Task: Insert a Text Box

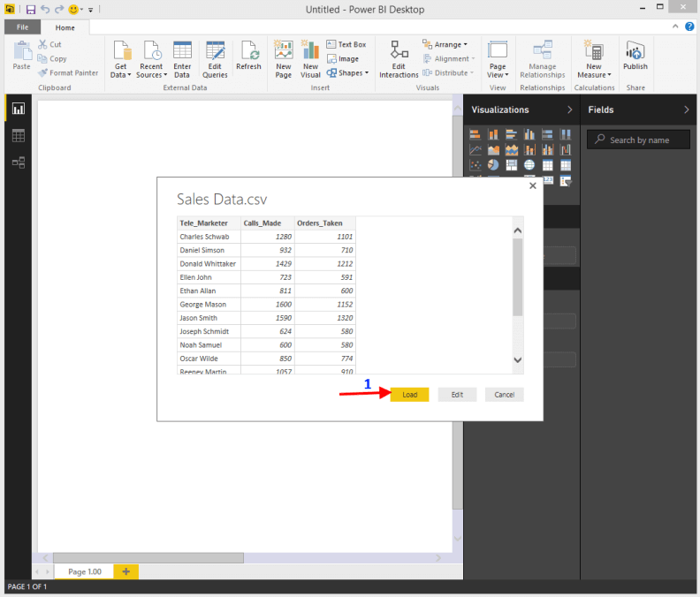Action: pos(346,44)
